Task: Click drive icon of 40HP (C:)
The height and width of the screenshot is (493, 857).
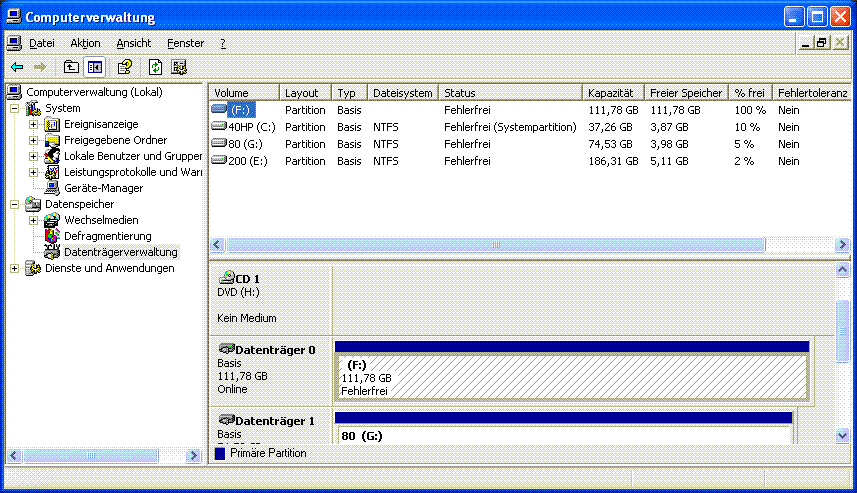Action: [219, 126]
